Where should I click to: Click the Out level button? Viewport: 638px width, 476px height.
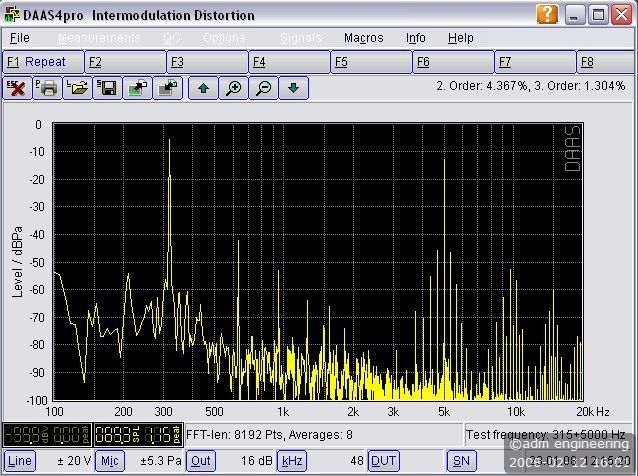click(x=201, y=461)
